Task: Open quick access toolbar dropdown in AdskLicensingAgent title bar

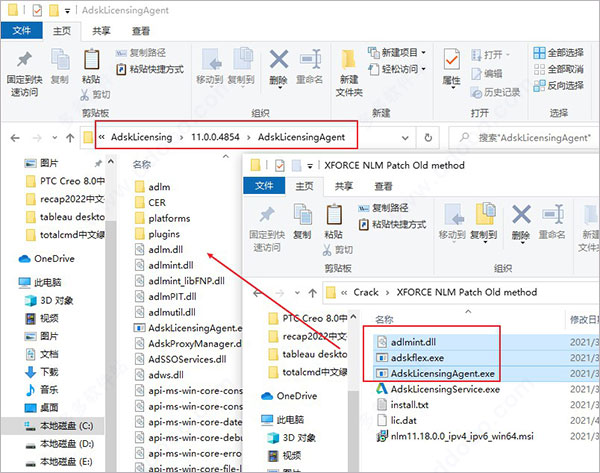Action: 67,11
